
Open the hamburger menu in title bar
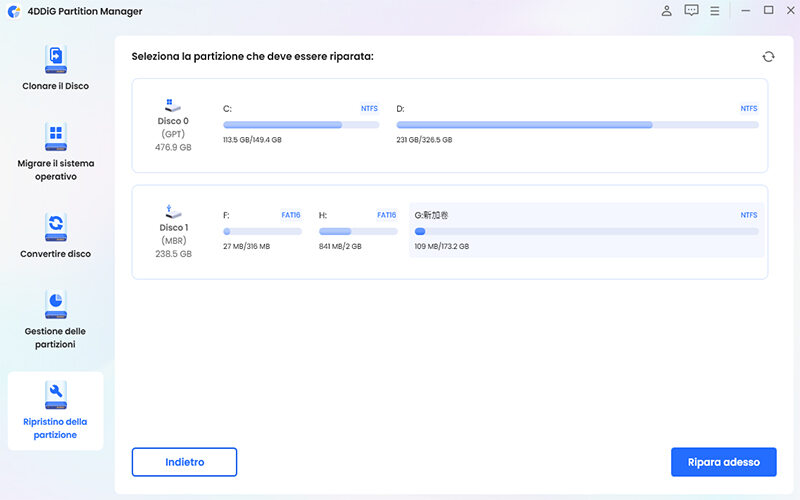pyautogui.click(x=714, y=11)
